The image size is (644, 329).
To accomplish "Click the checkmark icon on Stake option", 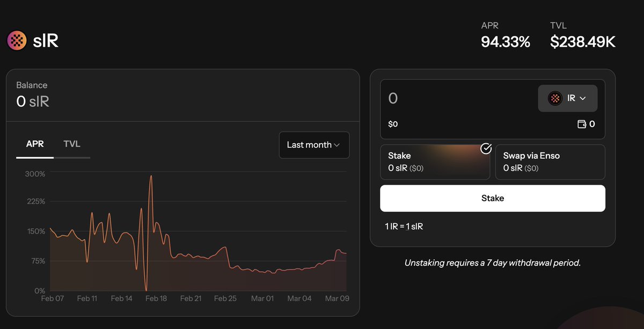I will click(x=486, y=148).
